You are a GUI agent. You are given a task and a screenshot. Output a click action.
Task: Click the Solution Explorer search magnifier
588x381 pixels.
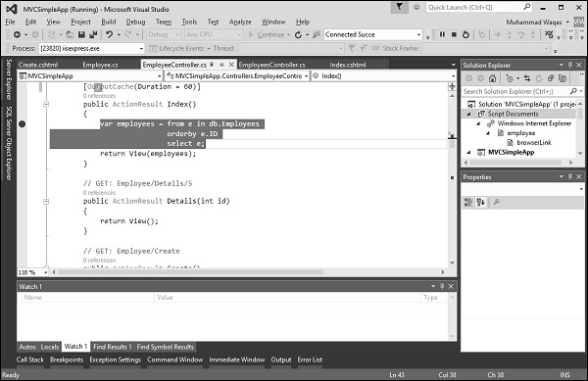coord(573,91)
